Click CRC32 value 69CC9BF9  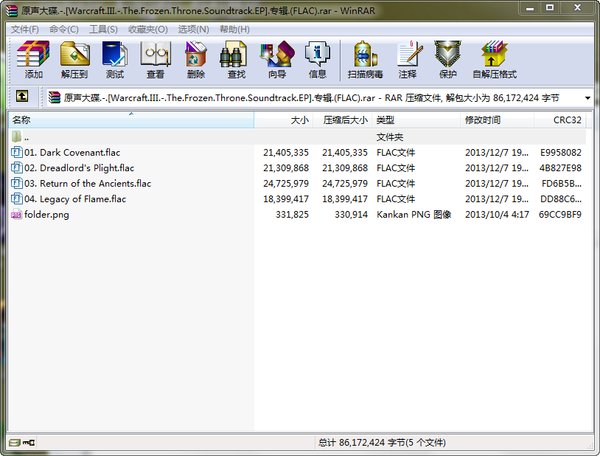point(560,215)
